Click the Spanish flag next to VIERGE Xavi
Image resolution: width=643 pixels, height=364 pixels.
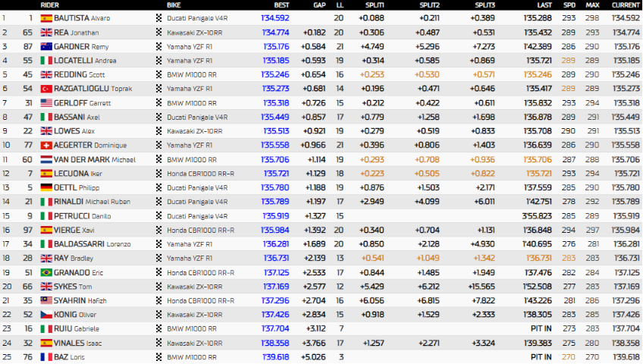(46, 230)
